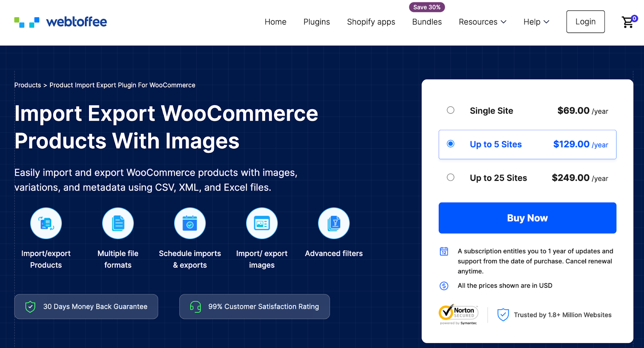Screen dimensions: 644x348
Task: Click the Advanced filters icon
Action: click(334, 223)
